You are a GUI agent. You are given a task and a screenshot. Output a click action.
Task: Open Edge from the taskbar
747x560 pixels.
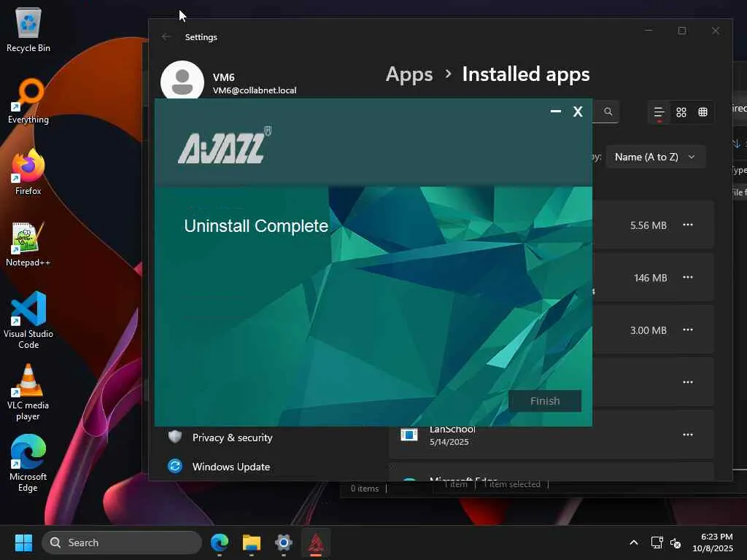[x=220, y=542]
